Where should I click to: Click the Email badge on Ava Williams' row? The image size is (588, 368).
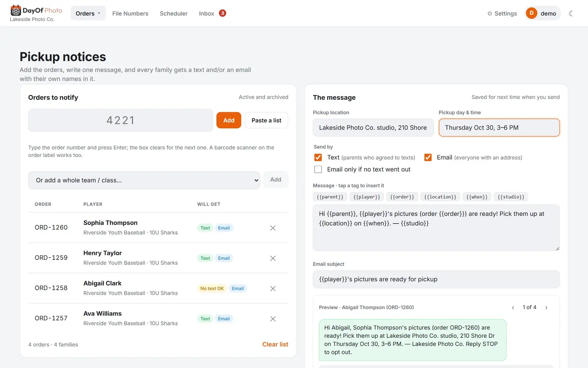[224, 319]
